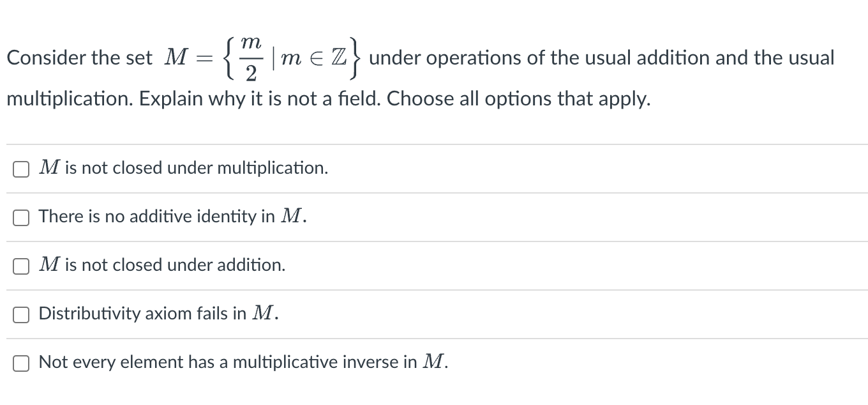Image resolution: width=868 pixels, height=405 pixels.
Task: Click label 'There is no additive identity in M'
Action: (x=172, y=217)
